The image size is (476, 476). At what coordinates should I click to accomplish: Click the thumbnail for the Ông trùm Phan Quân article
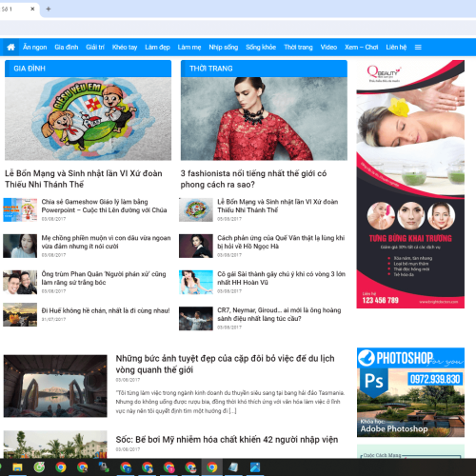coord(20,282)
